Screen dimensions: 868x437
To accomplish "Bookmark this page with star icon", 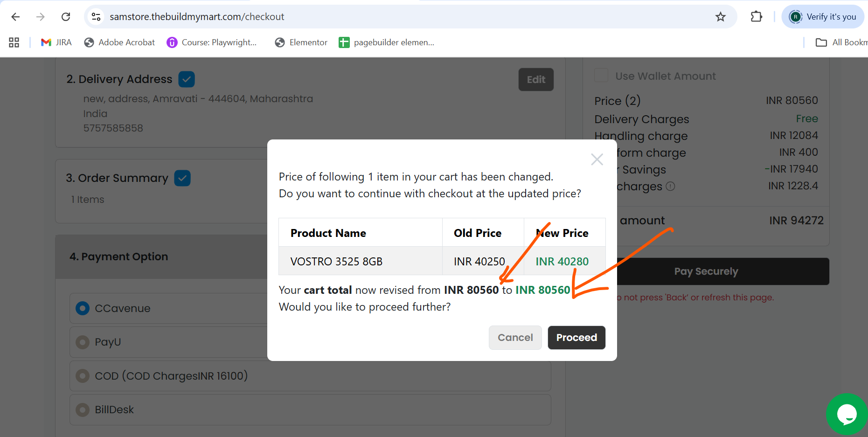I will coord(720,17).
